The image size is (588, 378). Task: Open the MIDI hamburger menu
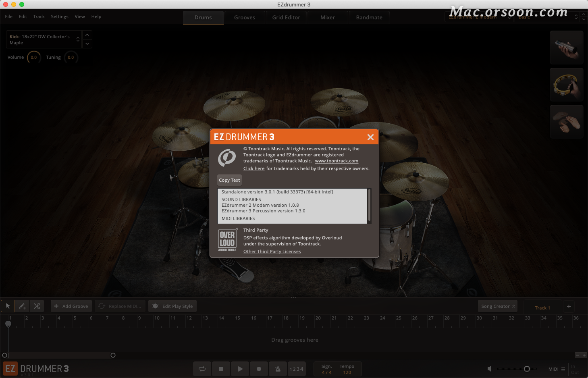(x=563, y=369)
